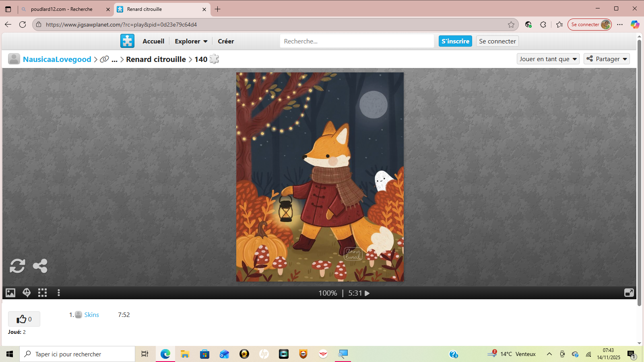The width and height of the screenshot is (644, 362).
Task: Open Microsoft Edge from the taskbar
Action: click(165, 354)
